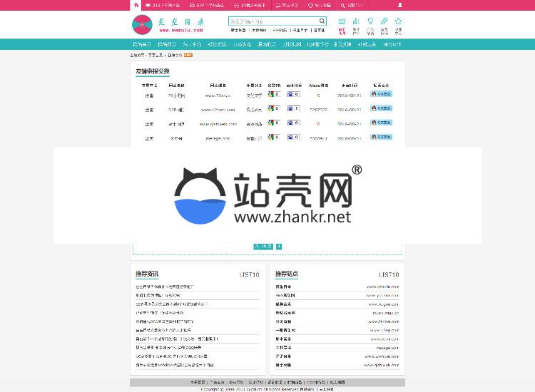Click the 537 stats item in top bar
Image resolution: width=535 pixels, height=392 pixels.
pos(207,6)
